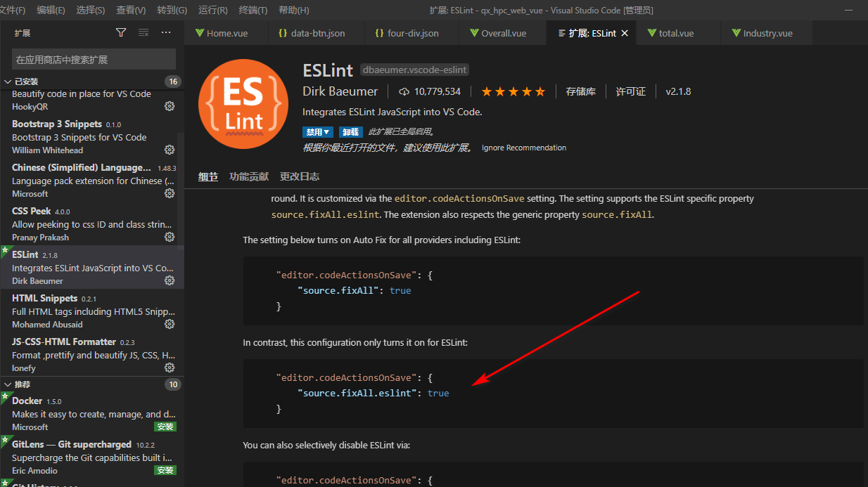Open the sidebar's three-dot more actions menu
This screenshot has width=868, height=487.
166,32
